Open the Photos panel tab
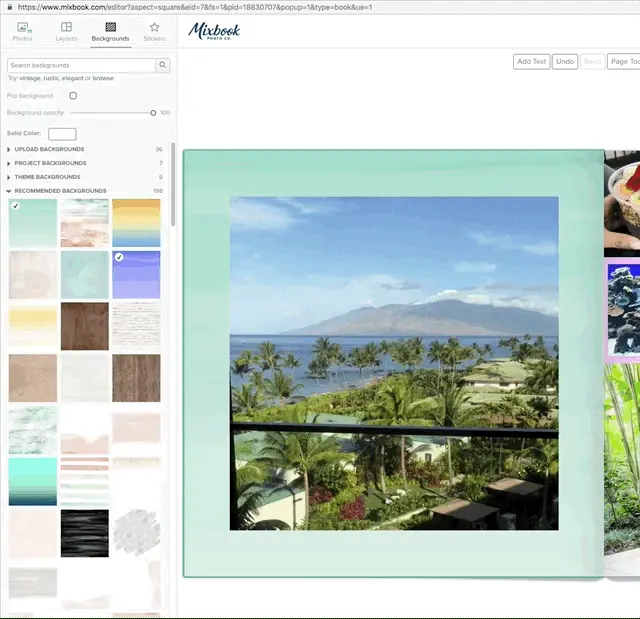640x619 pixels. pyautogui.click(x=22, y=32)
